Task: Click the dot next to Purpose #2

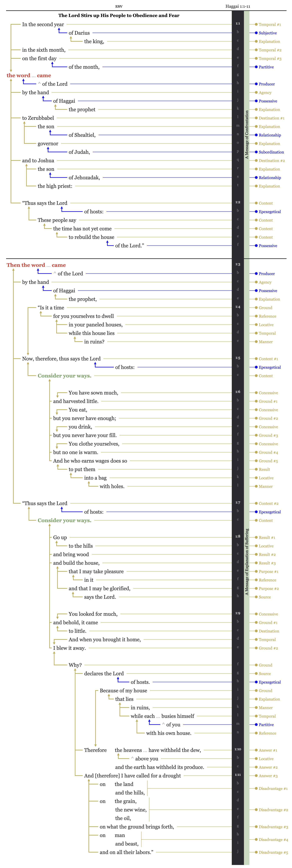Action: [x=256, y=588]
